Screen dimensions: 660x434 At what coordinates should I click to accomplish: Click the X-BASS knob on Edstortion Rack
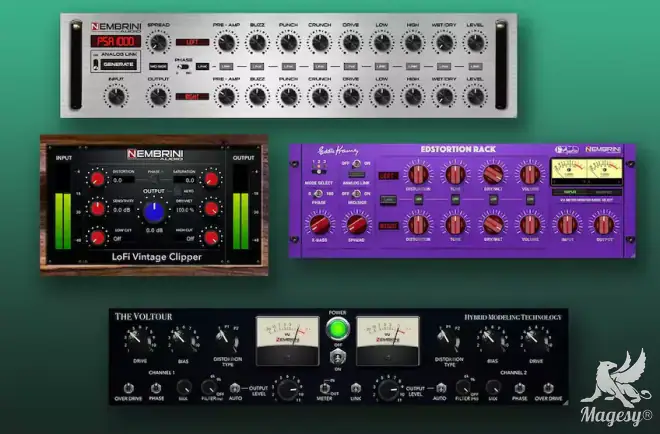(x=319, y=224)
